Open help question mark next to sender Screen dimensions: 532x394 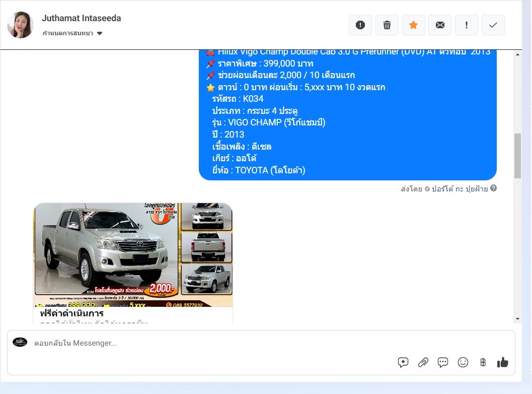tap(493, 188)
